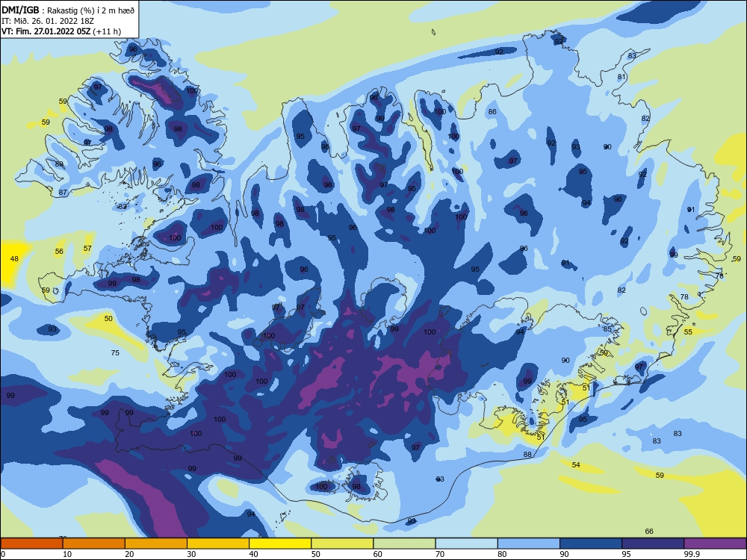
Task: Click the 'VT: Fim. 27.01.2022 05Z (+11 h)' line
Action: click(x=61, y=31)
